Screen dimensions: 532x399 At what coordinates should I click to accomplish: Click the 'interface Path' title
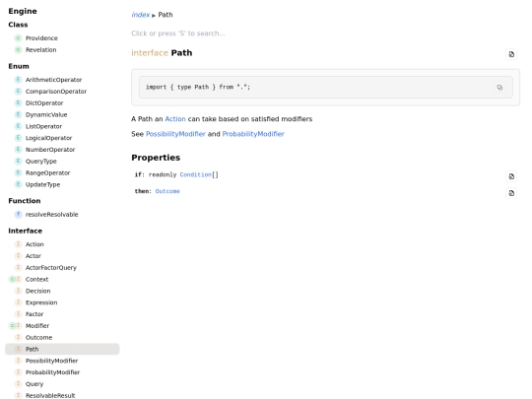click(x=162, y=53)
